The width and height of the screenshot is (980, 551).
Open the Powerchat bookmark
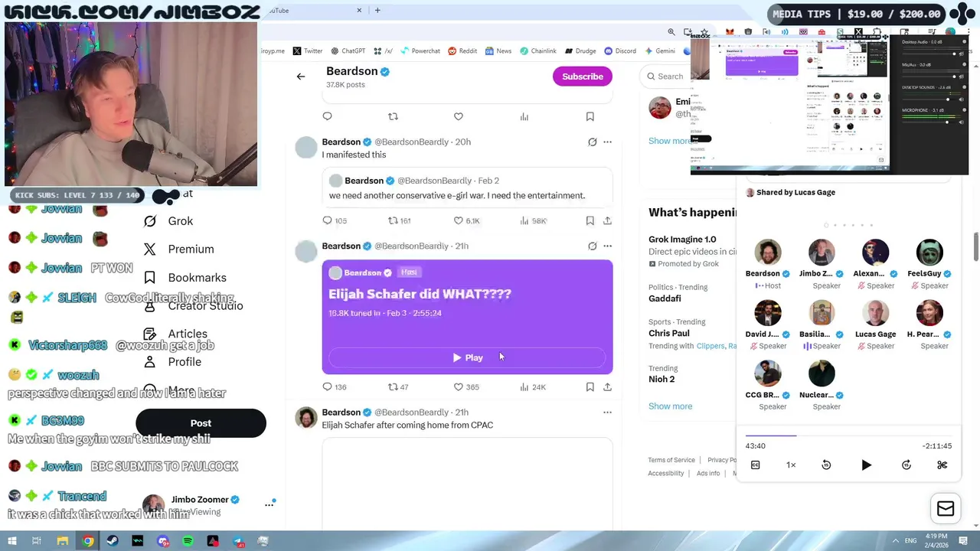[420, 51]
